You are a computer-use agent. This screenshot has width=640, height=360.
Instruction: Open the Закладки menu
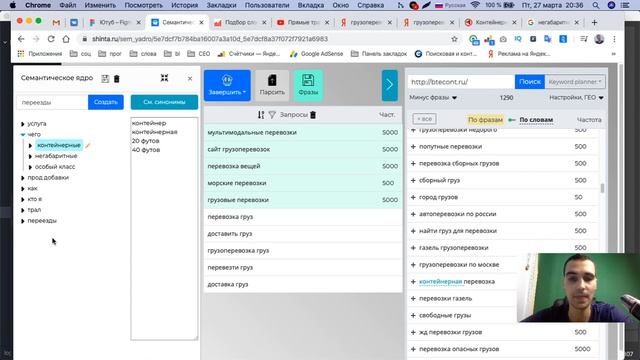pyautogui.click(x=221, y=5)
